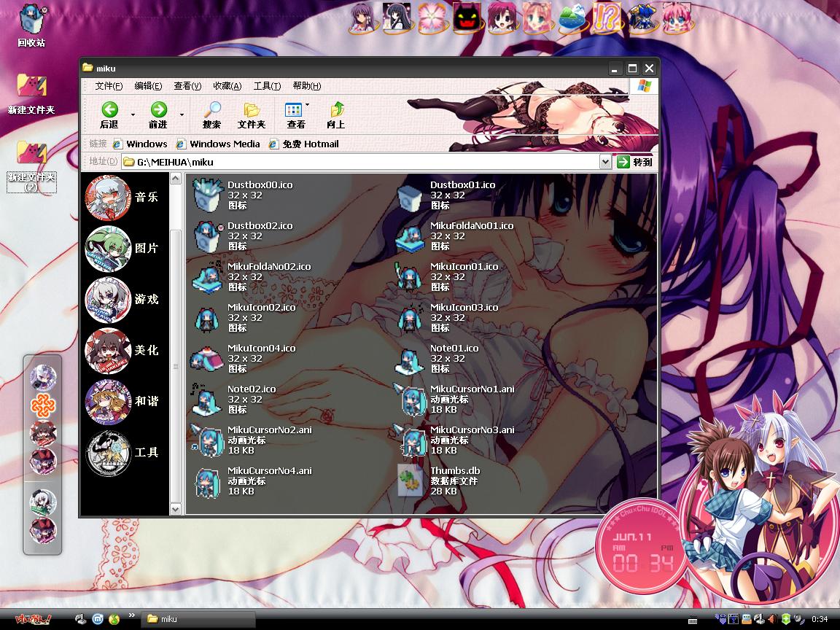Open the 美化 sidebar shortcut

pyautogui.click(x=122, y=350)
